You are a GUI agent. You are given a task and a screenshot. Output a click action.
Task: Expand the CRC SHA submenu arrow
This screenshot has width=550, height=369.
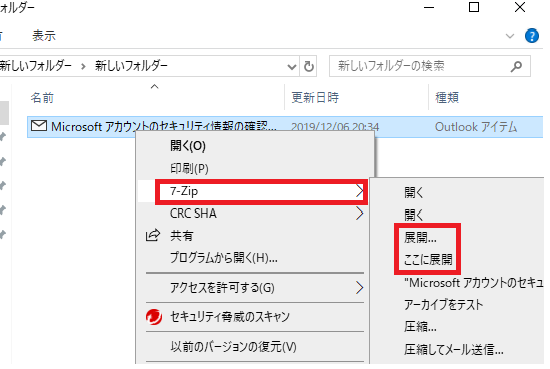(359, 213)
